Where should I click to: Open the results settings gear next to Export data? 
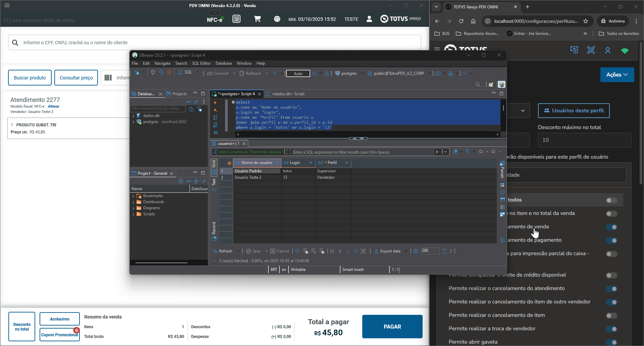pos(416,251)
